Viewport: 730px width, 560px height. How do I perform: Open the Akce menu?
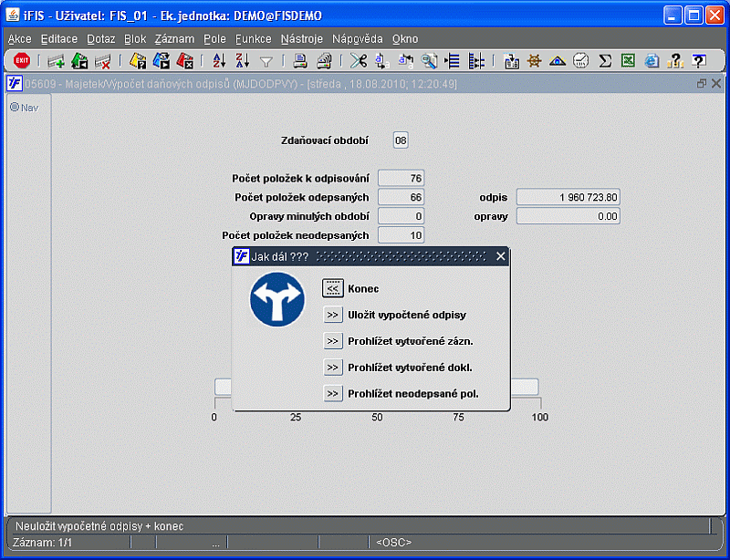click(19, 39)
